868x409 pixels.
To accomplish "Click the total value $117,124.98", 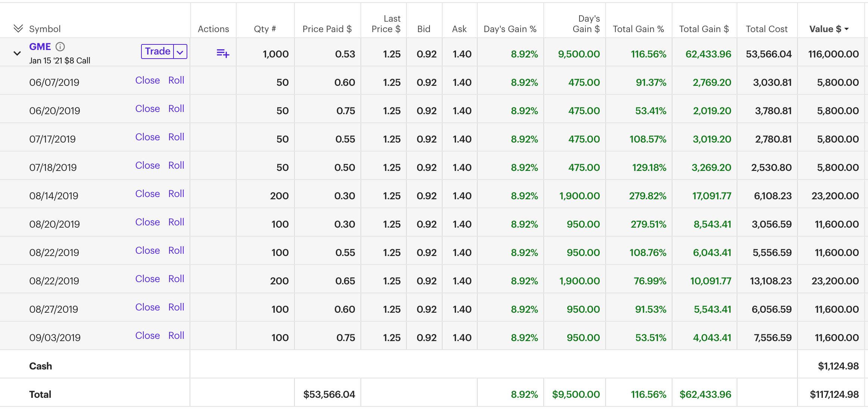I will (834, 394).
